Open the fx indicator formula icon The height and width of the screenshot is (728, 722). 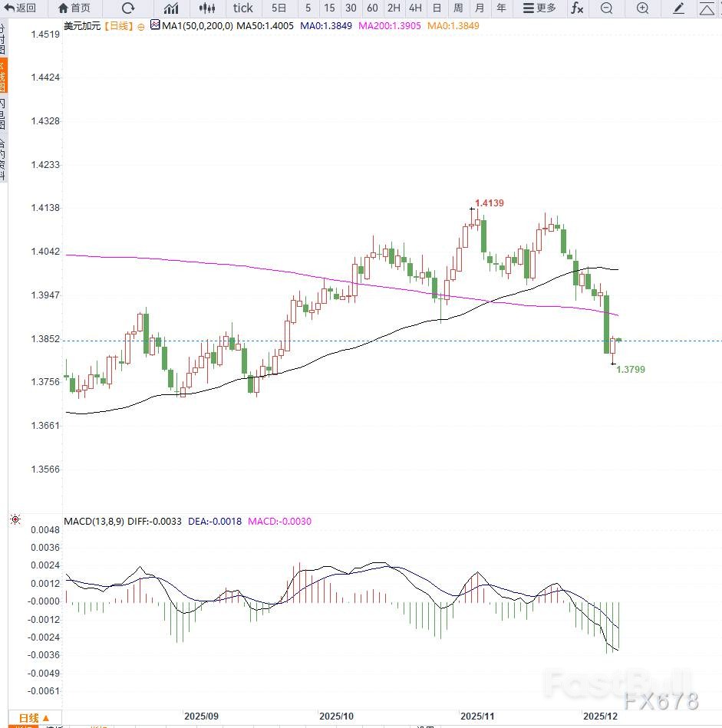(576, 8)
